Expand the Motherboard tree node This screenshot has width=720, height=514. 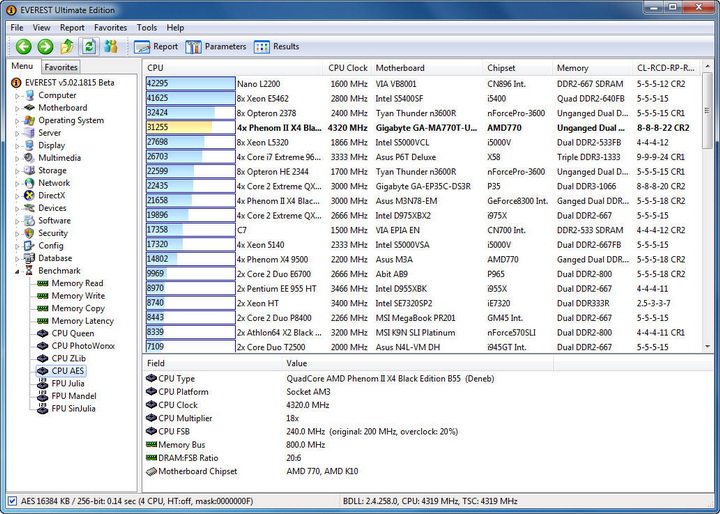click(17, 108)
